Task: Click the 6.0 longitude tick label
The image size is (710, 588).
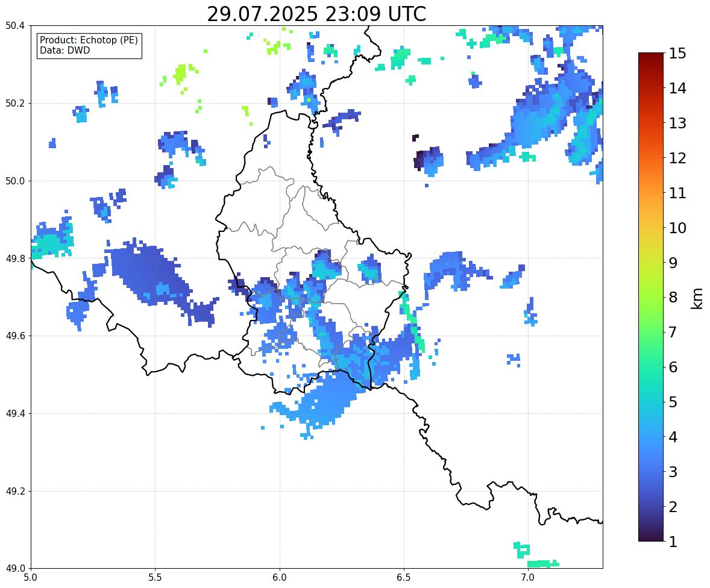Action: click(280, 578)
